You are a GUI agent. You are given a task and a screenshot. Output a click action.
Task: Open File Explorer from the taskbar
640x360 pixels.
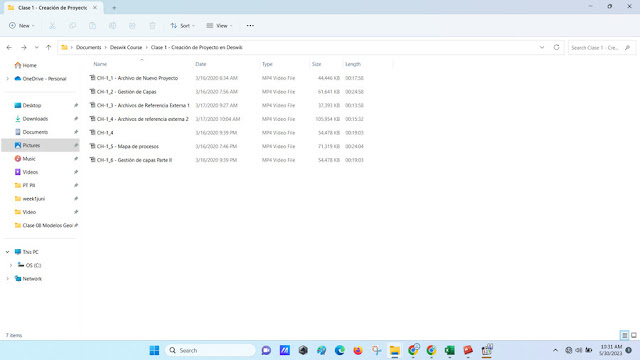click(395, 350)
